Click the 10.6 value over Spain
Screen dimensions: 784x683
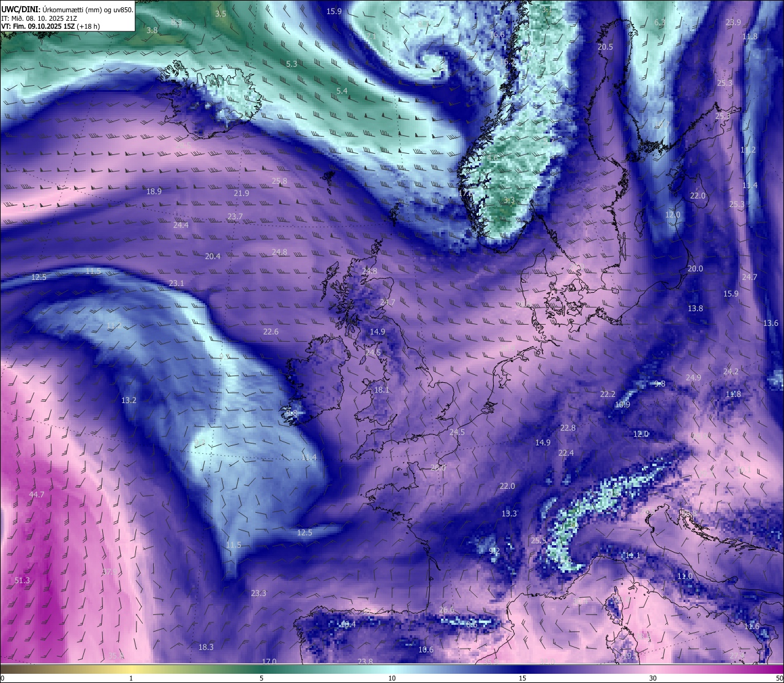pyautogui.click(x=426, y=649)
